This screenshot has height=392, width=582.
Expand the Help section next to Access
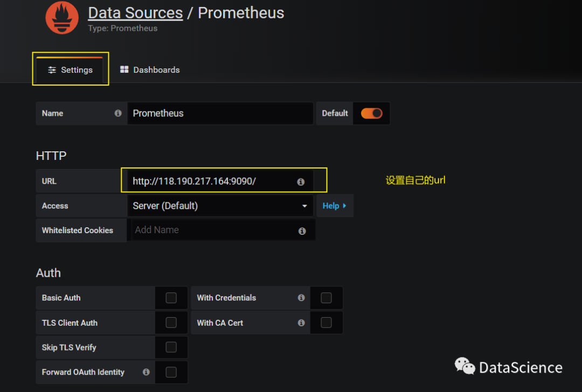click(334, 206)
